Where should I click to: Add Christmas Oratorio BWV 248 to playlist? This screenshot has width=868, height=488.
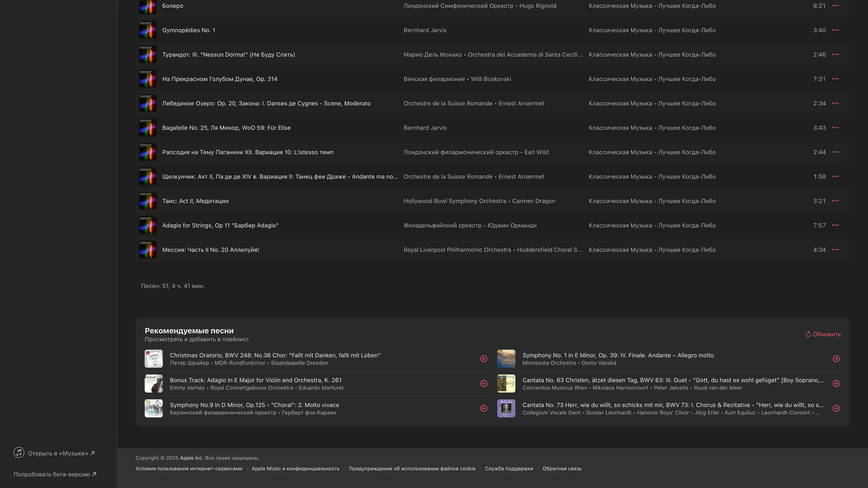pos(484,359)
